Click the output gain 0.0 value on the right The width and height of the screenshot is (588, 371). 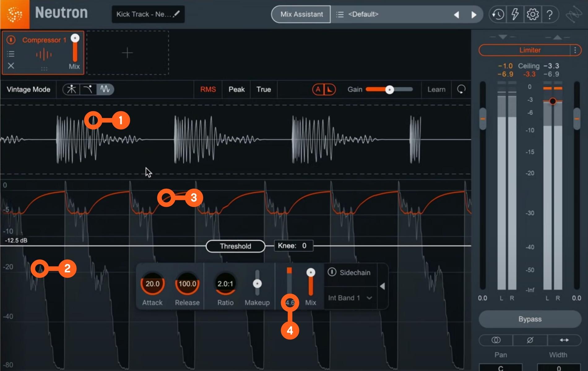577,298
